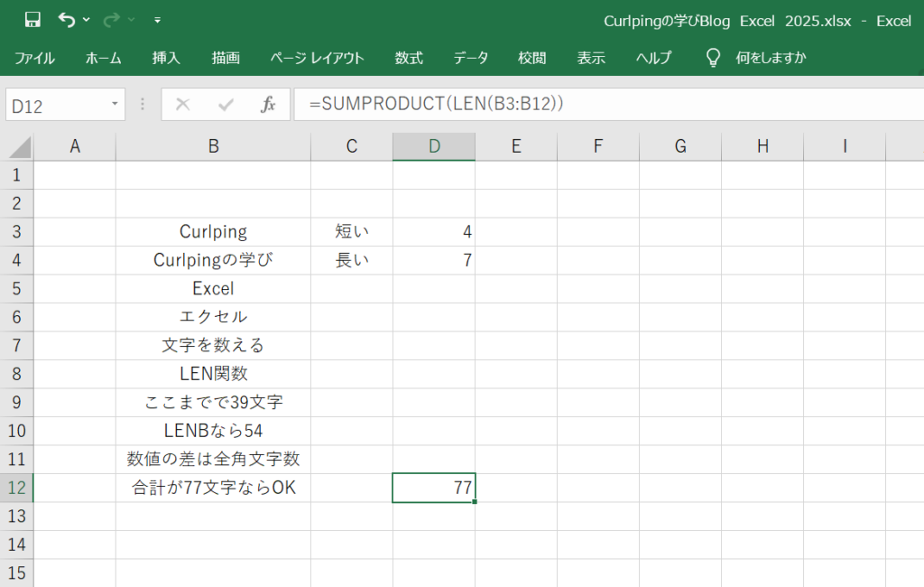Screen dimensions: 924x587
Task: Click the Undo arrow icon
Action: point(66,19)
